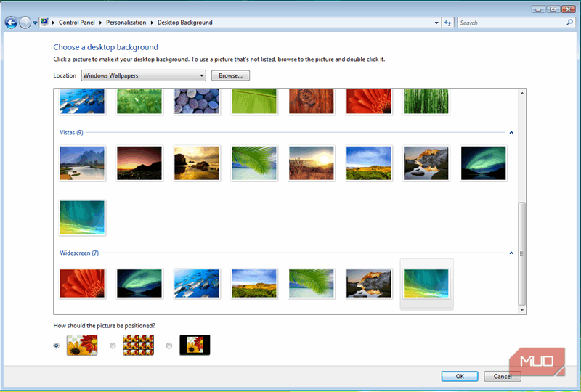The width and height of the screenshot is (581, 392).
Task: Select the tile position radio button
Action: point(113,346)
